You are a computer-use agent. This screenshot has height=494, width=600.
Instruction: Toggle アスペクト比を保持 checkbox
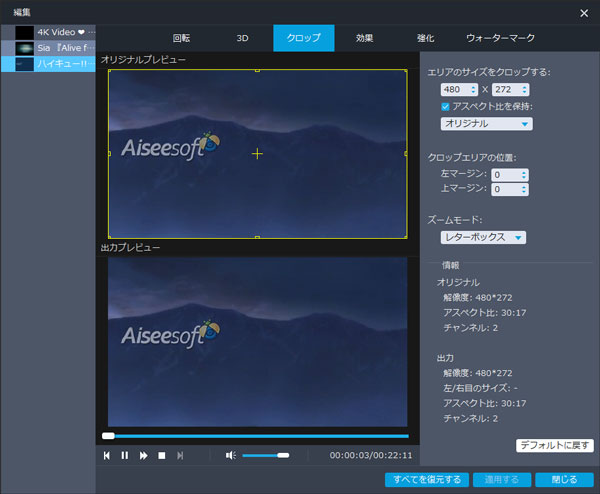445,107
